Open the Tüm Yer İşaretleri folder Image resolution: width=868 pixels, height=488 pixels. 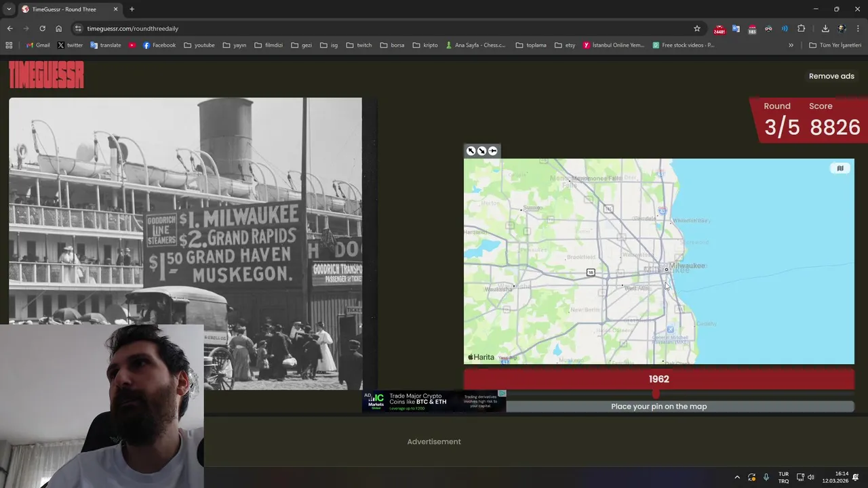coord(835,45)
